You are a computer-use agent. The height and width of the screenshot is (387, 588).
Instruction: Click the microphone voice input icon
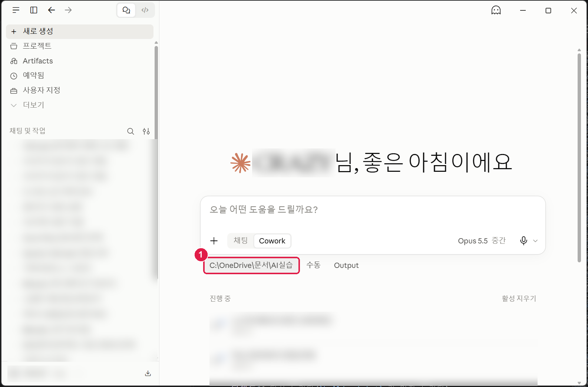coord(523,241)
